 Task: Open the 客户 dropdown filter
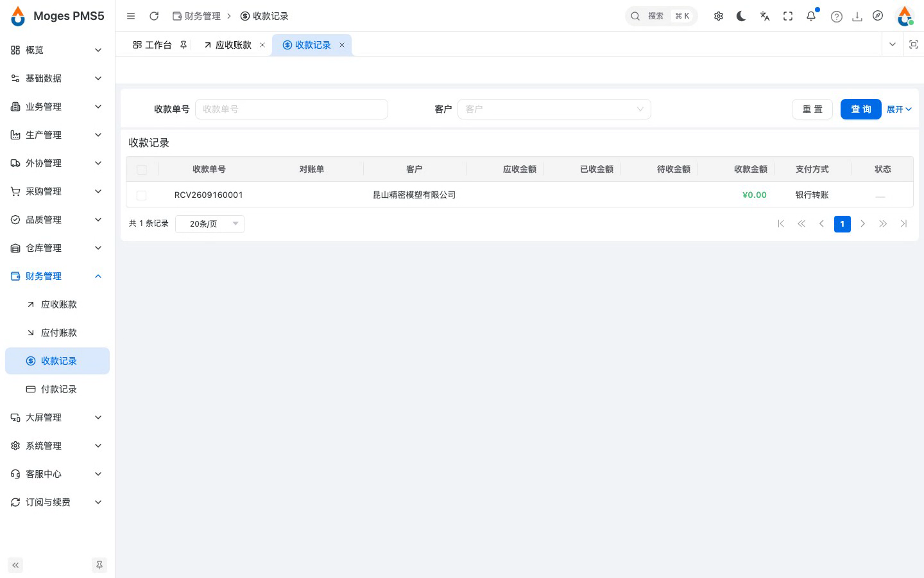click(554, 109)
